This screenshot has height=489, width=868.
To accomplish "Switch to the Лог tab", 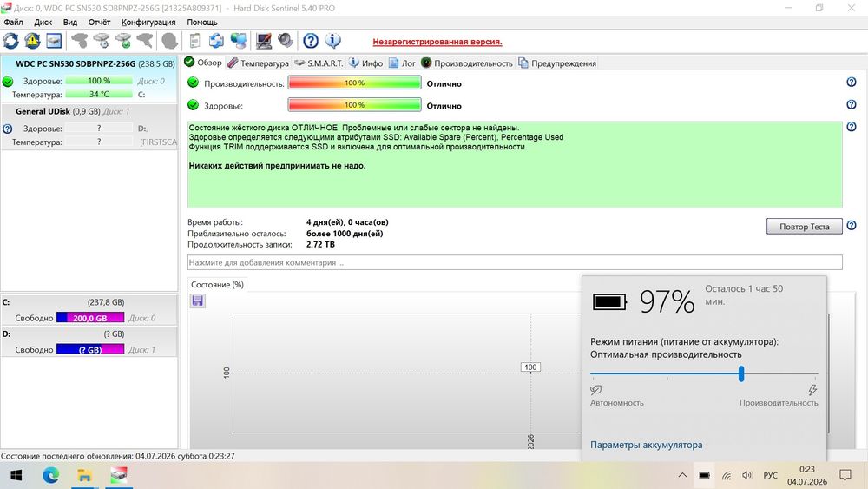I will pyautogui.click(x=402, y=63).
